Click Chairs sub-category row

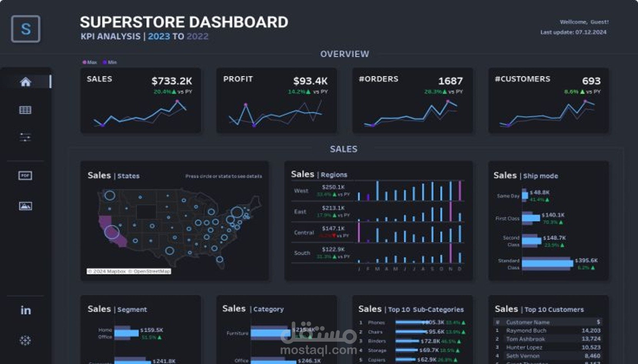pyautogui.click(x=413, y=332)
